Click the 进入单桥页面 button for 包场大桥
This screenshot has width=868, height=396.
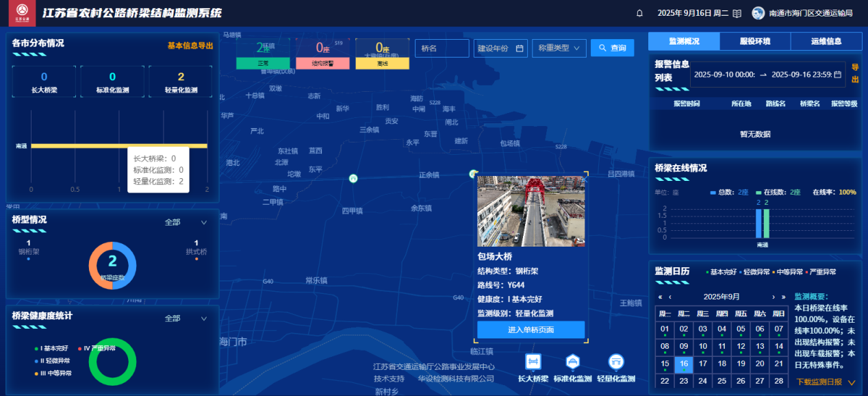[531, 330]
